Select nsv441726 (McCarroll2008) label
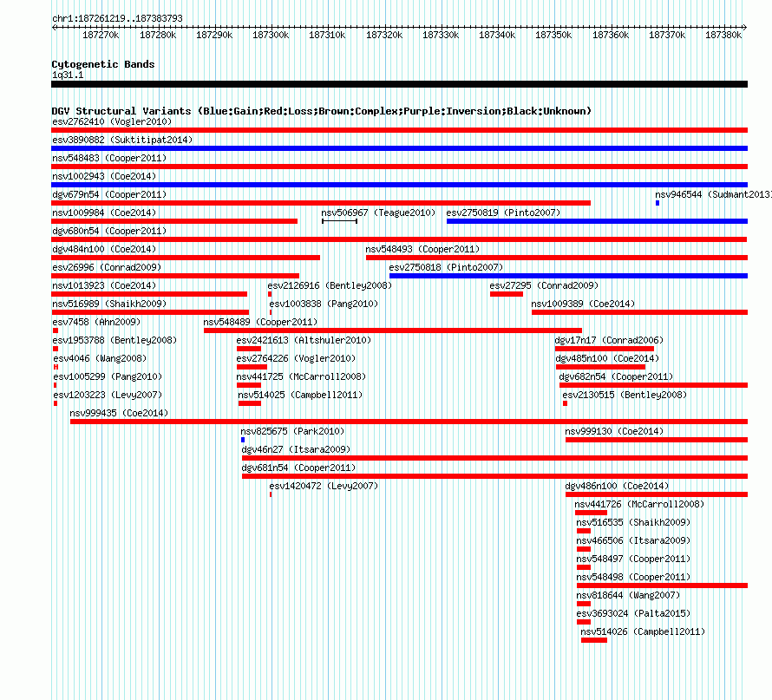The image size is (772, 700). coord(639,504)
